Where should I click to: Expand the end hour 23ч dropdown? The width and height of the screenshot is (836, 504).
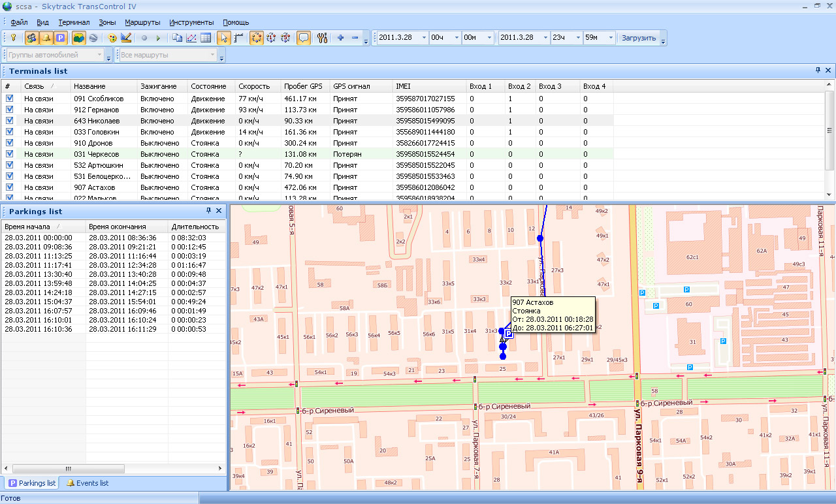tap(577, 38)
